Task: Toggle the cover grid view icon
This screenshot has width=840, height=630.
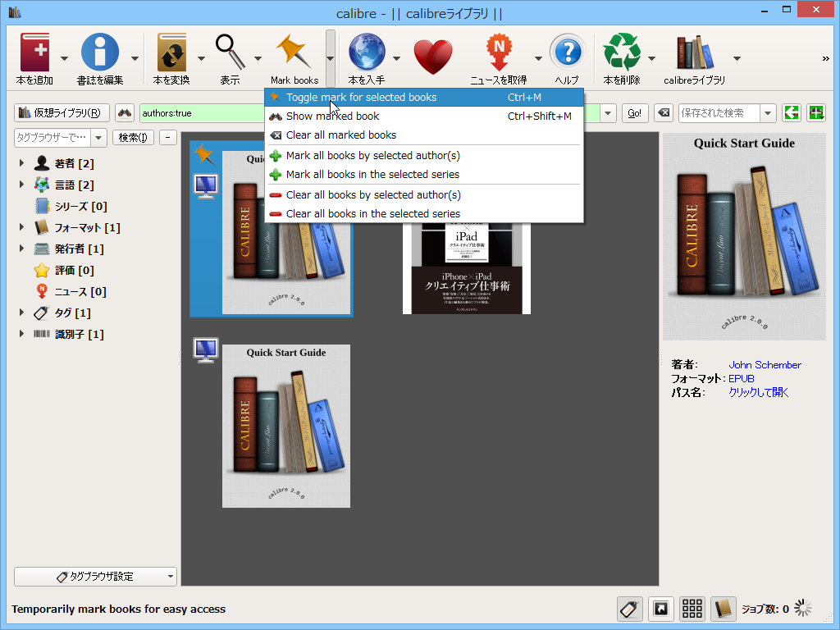Action: (x=692, y=609)
